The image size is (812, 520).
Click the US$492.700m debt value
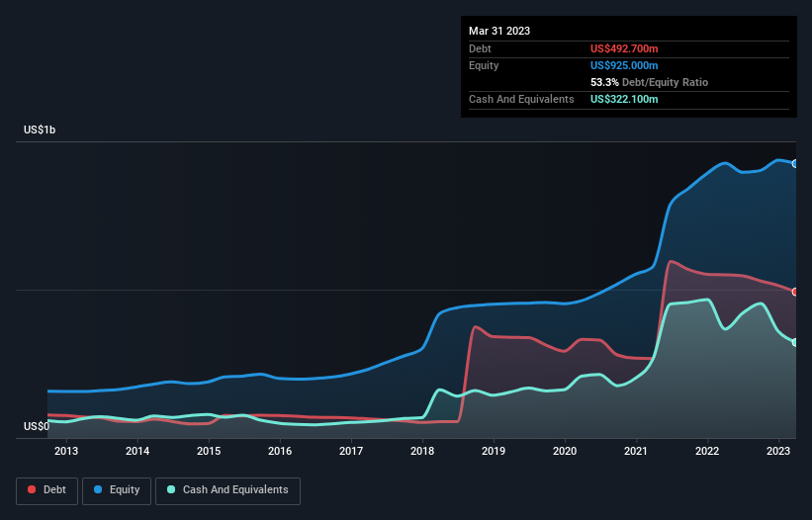(624, 48)
